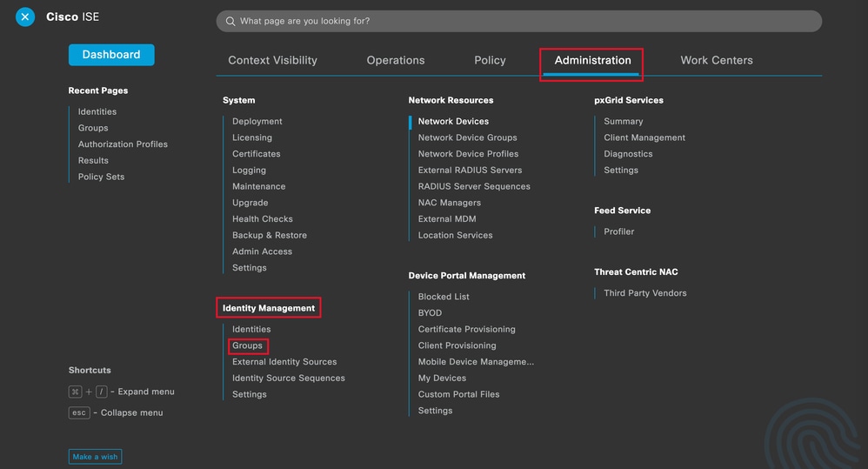The image size is (868, 469).
Task: Click the Identity Management heading
Action: point(269,308)
